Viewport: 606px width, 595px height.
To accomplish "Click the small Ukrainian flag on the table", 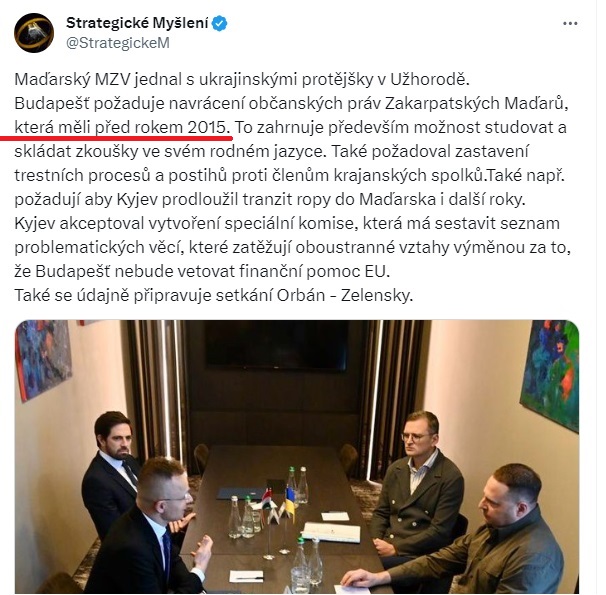I will pyautogui.click(x=289, y=502).
